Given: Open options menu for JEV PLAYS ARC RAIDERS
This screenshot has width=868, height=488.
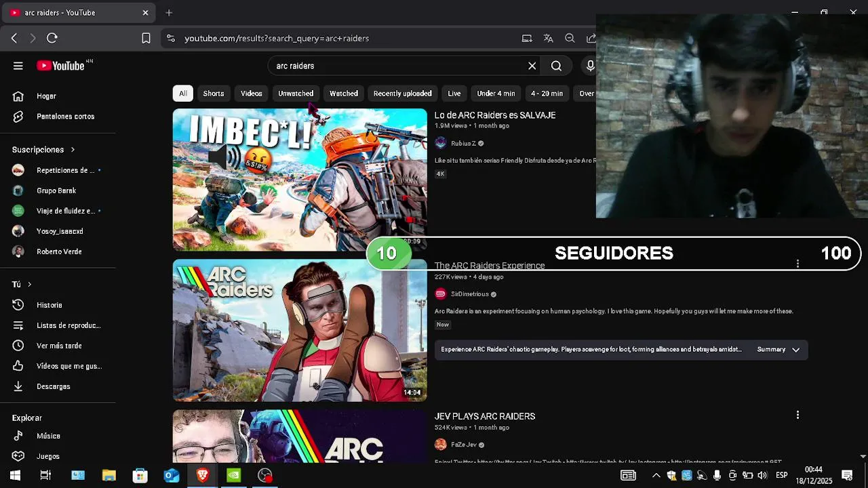Looking at the screenshot, I should [797, 415].
